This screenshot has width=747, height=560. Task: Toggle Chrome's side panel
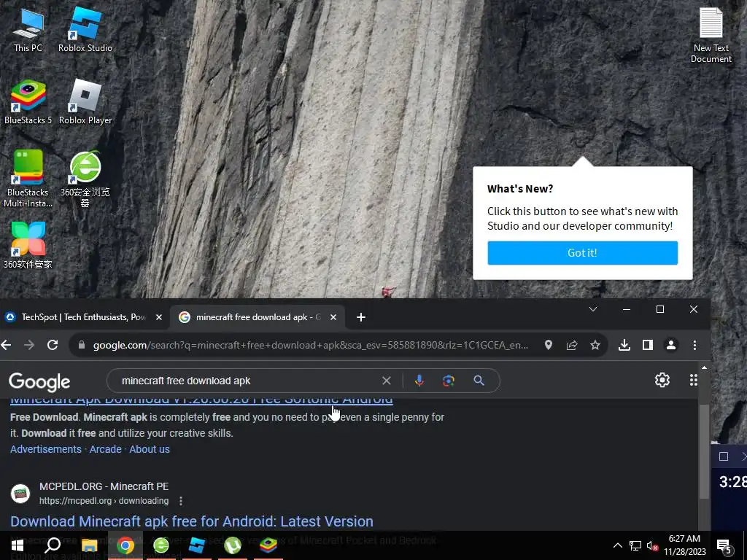648,345
